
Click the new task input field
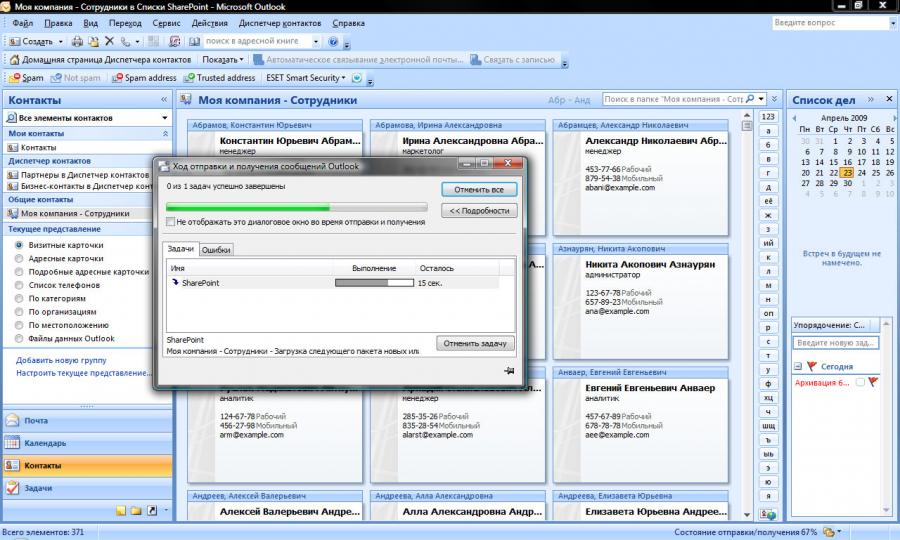point(836,343)
